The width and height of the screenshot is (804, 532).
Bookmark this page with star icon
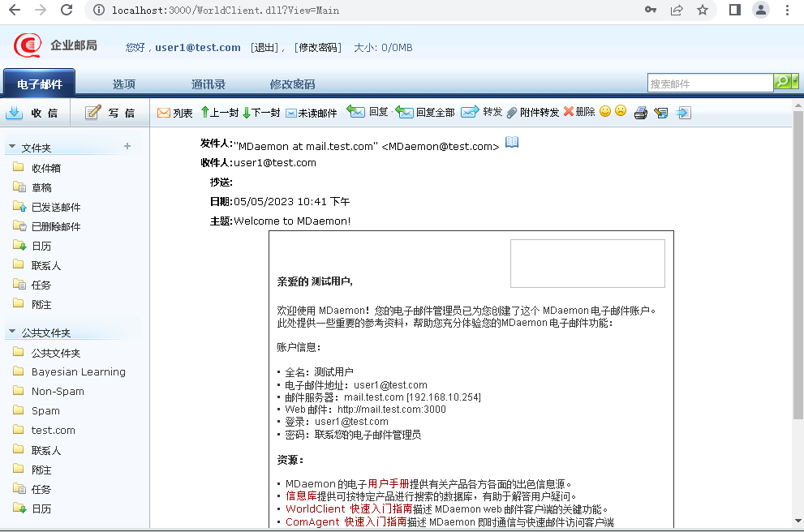tap(703, 11)
